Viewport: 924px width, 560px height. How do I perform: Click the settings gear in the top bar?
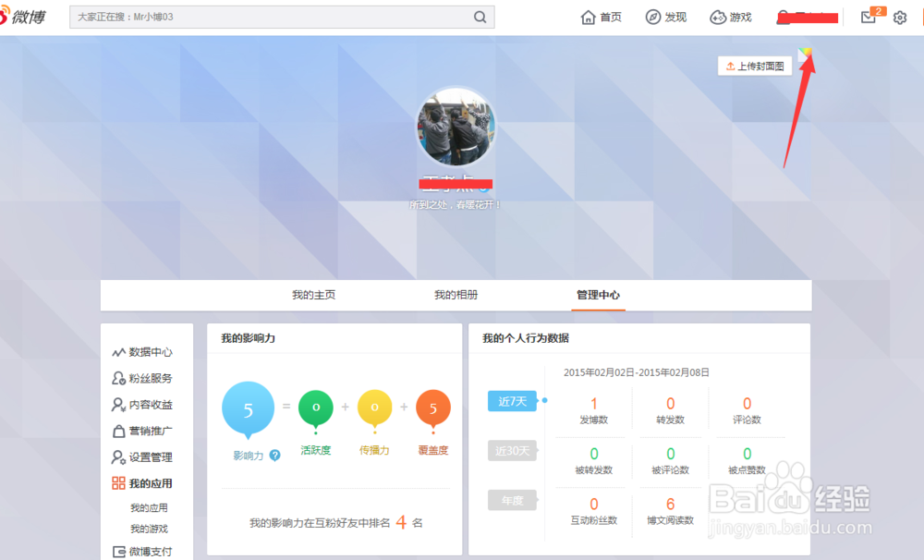click(x=899, y=17)
